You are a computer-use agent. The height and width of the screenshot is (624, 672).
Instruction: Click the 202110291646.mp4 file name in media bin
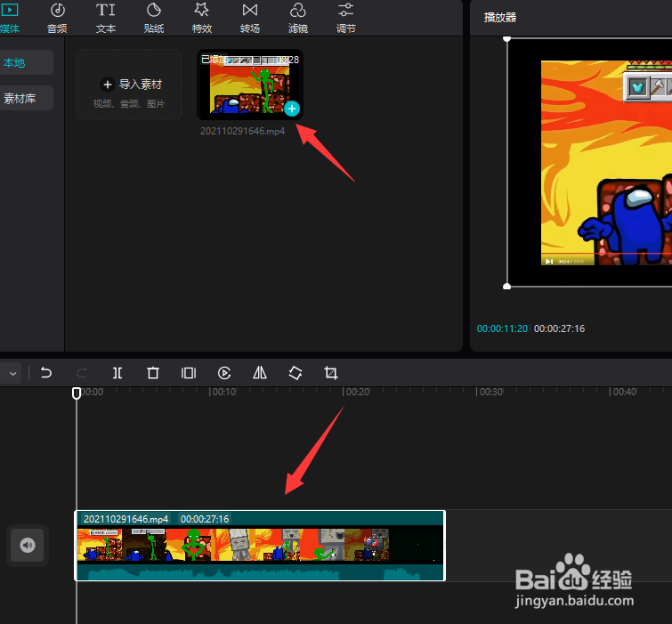(x=243, y=131)
